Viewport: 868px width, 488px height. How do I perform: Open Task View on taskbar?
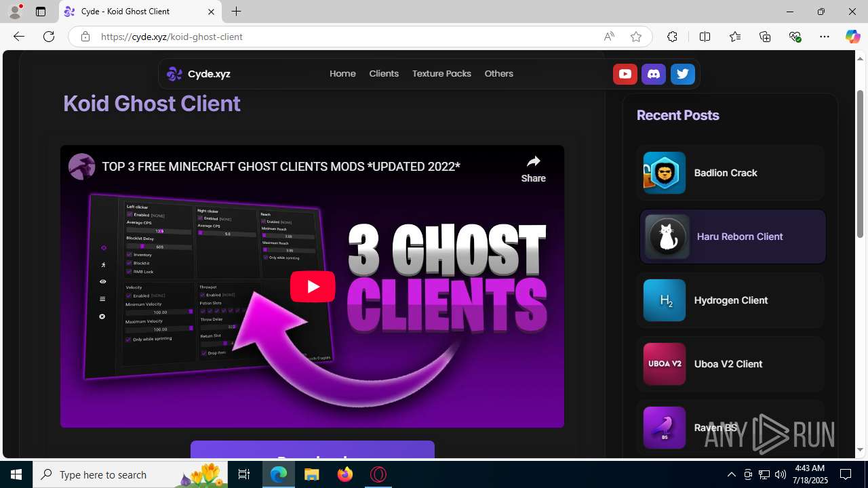pos(244,474)
